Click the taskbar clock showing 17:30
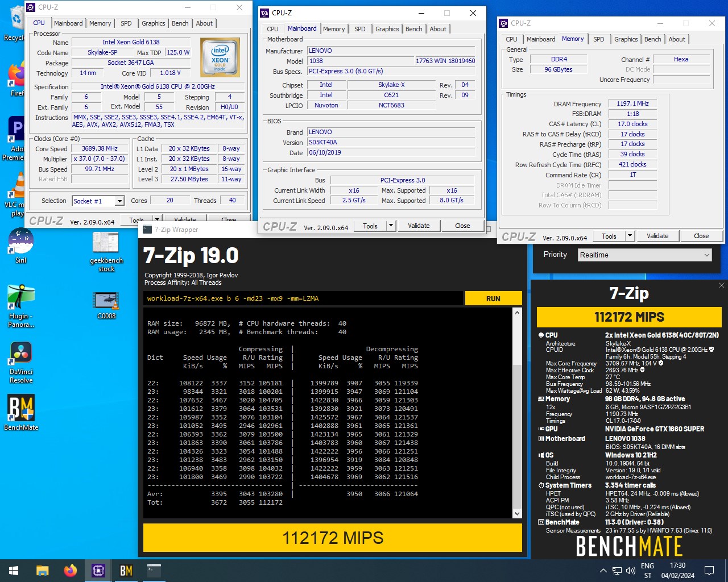Viewport: 728px width, 582px height. click(x=678, y=571)
